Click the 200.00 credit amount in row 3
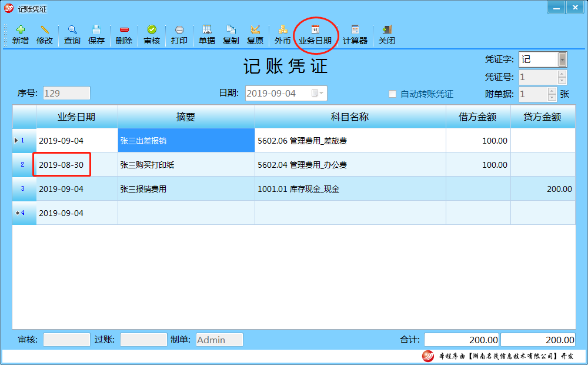Image resolution: width=588 pixels, height=365 pixels. (543, 189)
